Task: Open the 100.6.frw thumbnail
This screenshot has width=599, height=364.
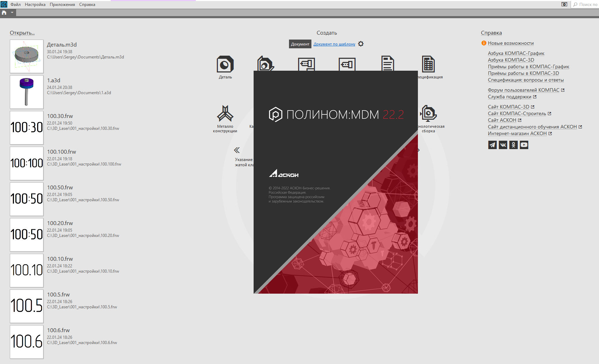Action: pos(27,342)
